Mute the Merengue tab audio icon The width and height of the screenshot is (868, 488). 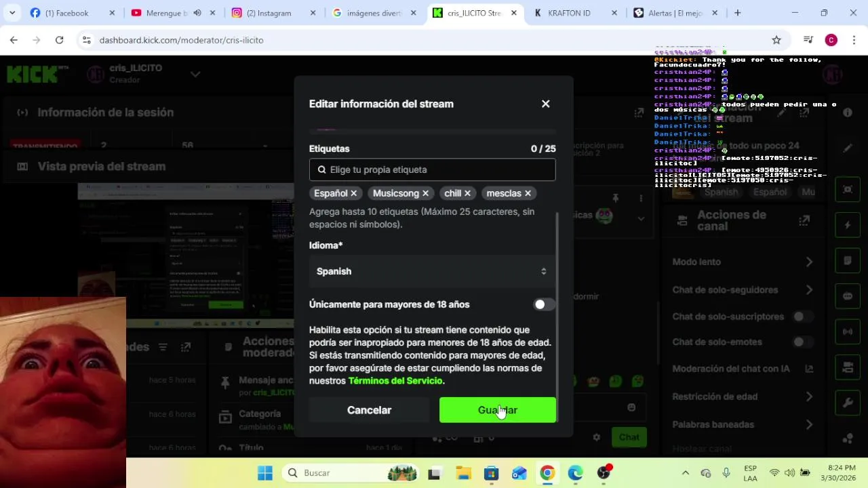(x=197, y=13)
